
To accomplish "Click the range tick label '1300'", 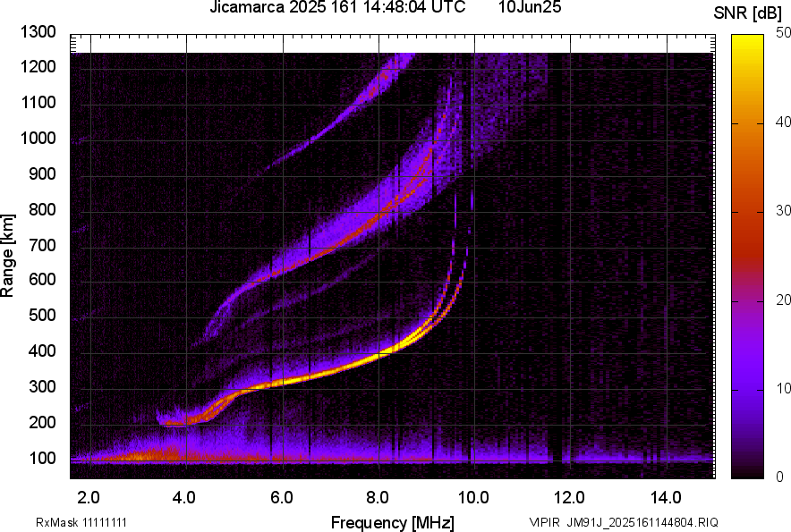I will (x=38, y=32).
